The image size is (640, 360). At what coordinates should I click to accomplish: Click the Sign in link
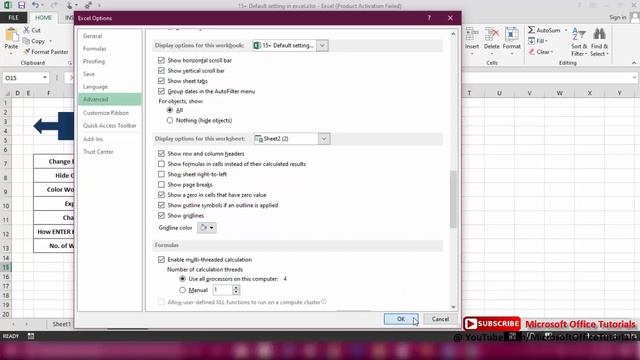617,17
